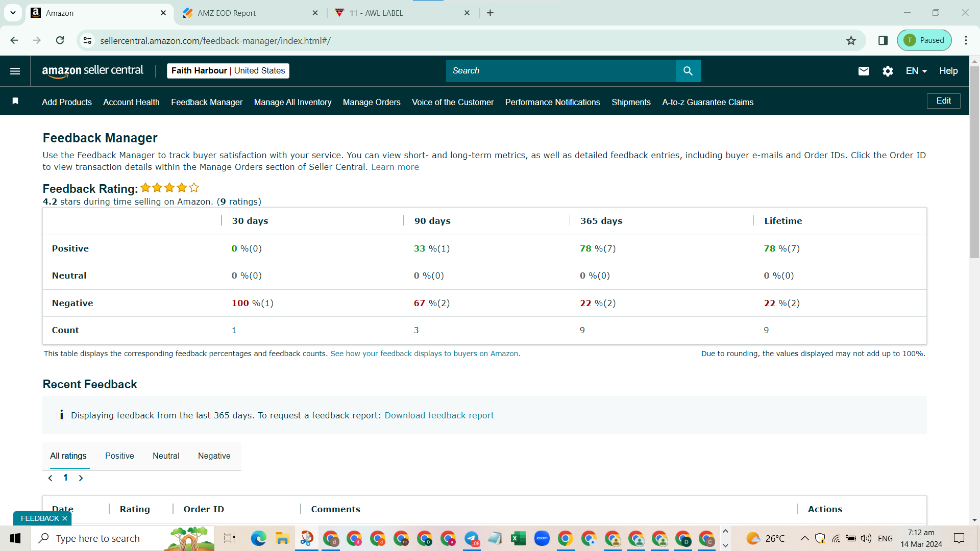This screenshot has width=980, height=551.
Task: Open a new browser tab
Action: pyautogui.click(x=491, y=13)
